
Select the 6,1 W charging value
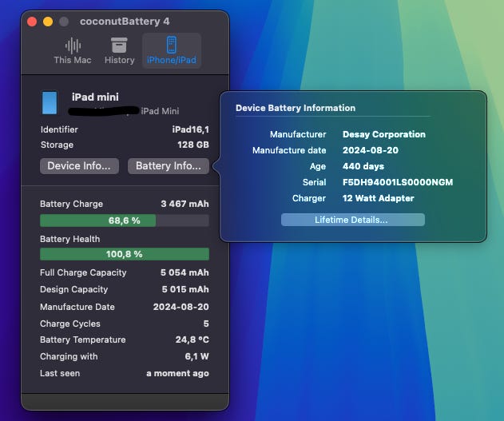(196, 356)
